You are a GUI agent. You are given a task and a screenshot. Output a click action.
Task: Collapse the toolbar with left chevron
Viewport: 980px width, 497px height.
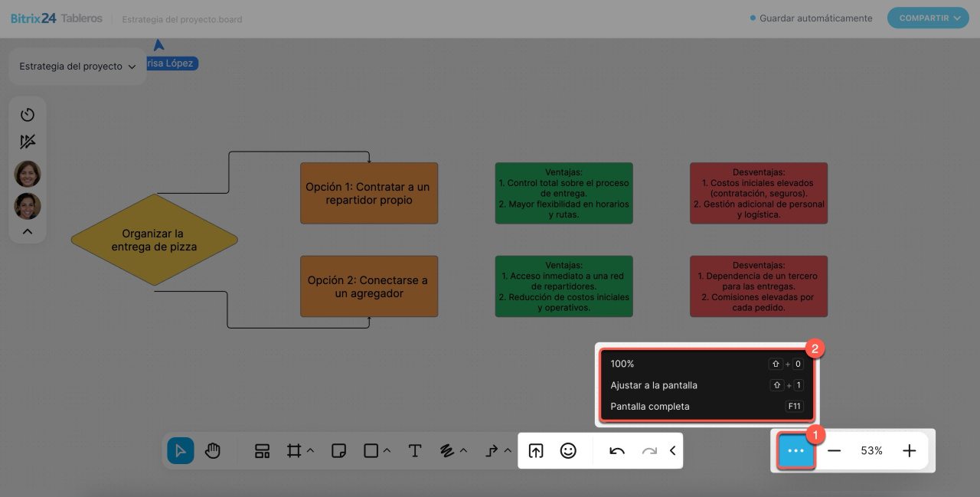tap(672, 451)
